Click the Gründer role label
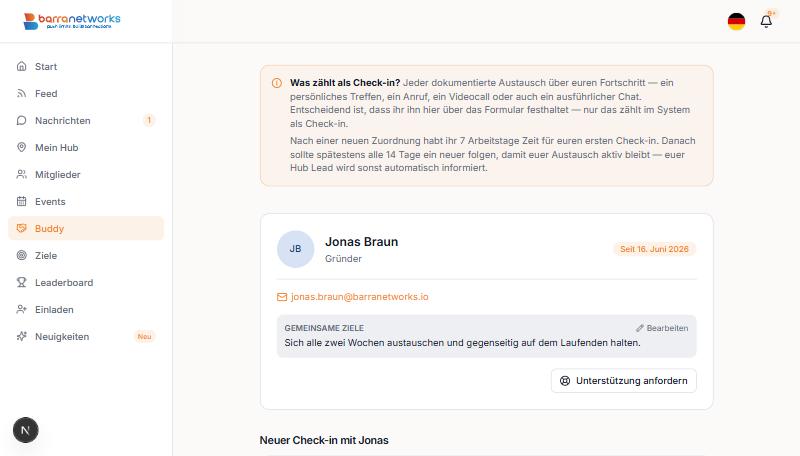The height and width of the screenshot is (456, 800). coord(343,259)
